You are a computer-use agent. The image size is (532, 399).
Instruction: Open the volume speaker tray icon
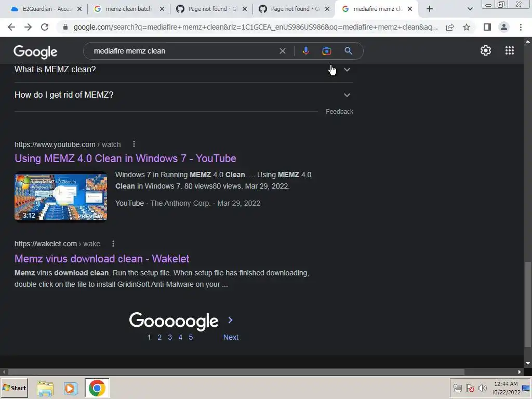point(482,388)
